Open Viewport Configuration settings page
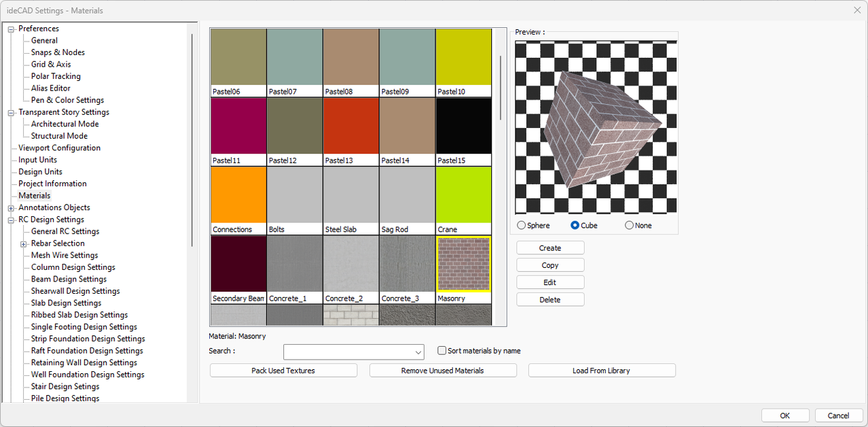The width and height of the screenshot is (868, 427). point(59,148)
